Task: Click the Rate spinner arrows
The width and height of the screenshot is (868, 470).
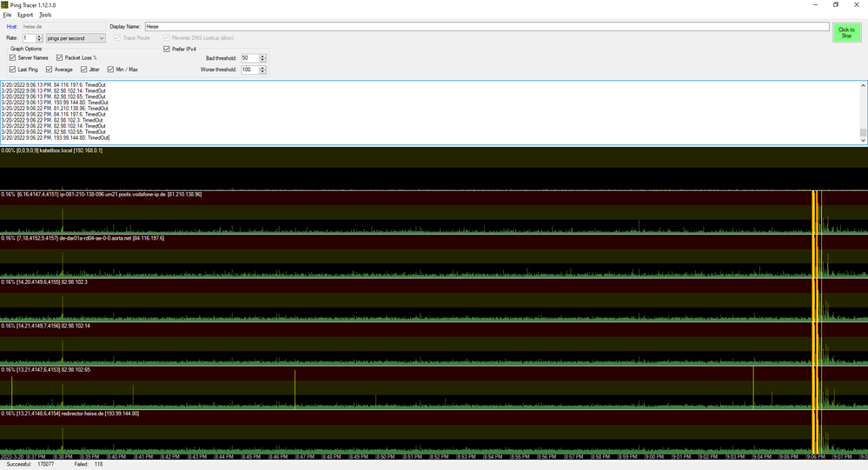Action: 39,38
